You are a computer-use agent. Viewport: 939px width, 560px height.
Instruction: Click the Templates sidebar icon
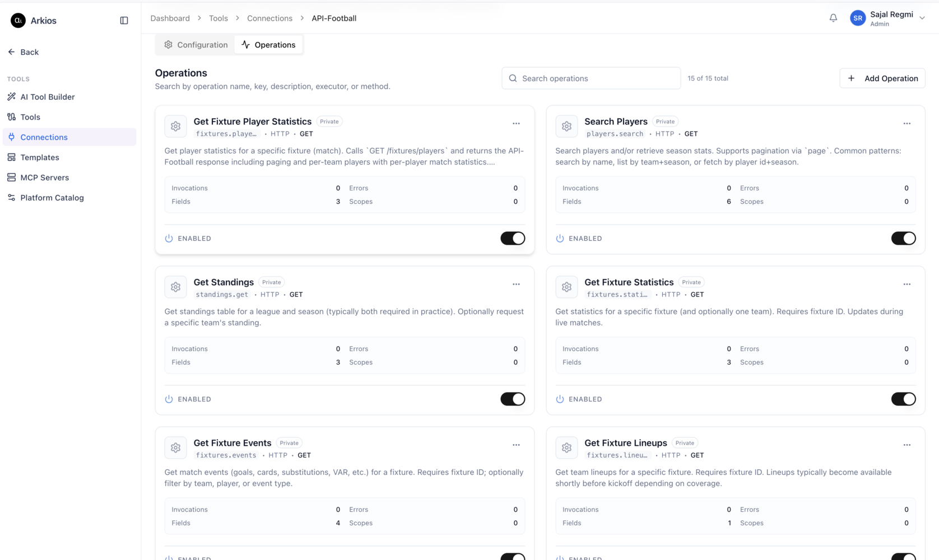point(11,157)
